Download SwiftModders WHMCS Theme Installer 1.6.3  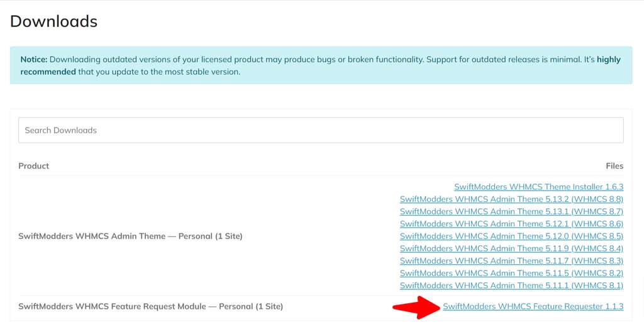tap(538, 187)
